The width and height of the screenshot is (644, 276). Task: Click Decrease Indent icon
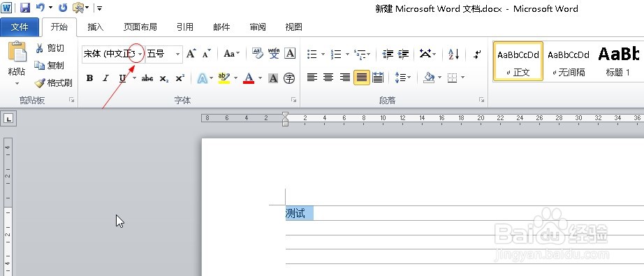pos(387,55)
